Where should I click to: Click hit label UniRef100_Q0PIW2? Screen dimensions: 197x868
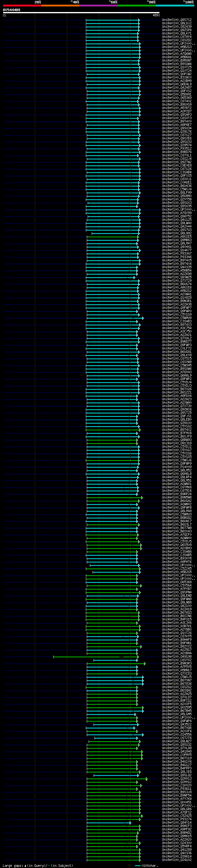coord(177,74)
